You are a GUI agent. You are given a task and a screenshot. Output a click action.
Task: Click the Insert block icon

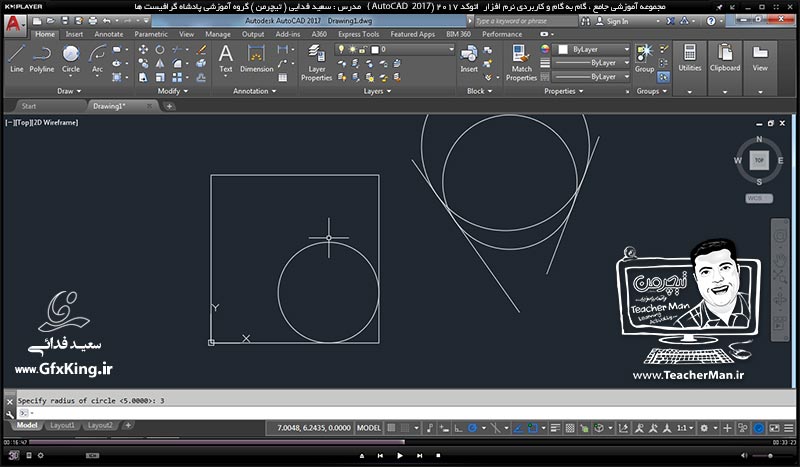click(x=469, y=58)
